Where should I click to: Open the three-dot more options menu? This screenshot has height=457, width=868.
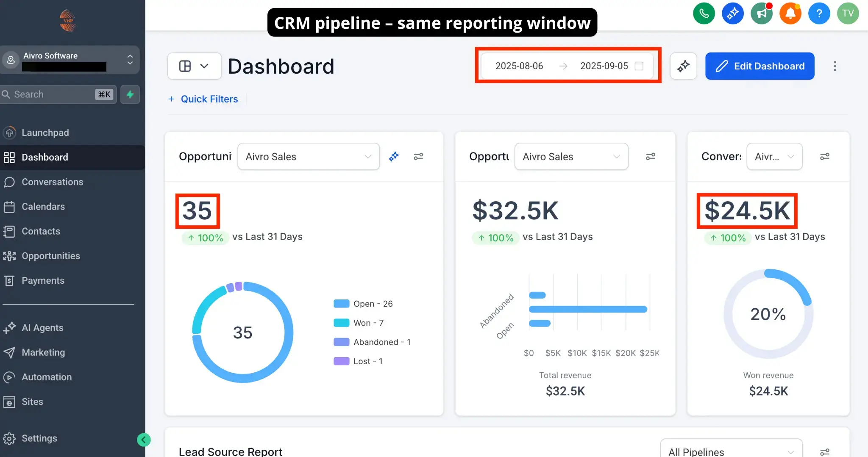click(x=835, y=66)
